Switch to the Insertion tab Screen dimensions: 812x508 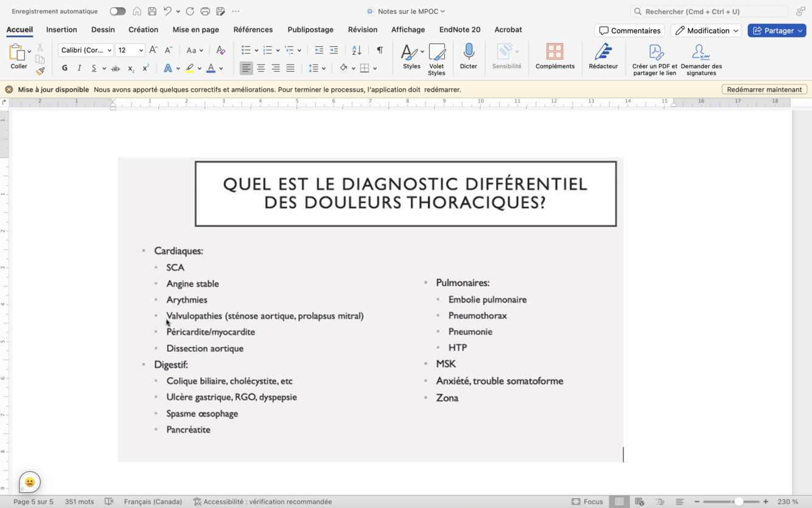[x=61, y=29]
